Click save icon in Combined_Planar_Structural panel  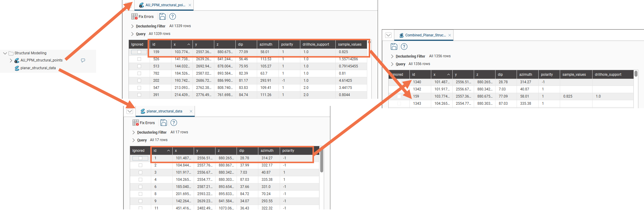tap(394, 47)
